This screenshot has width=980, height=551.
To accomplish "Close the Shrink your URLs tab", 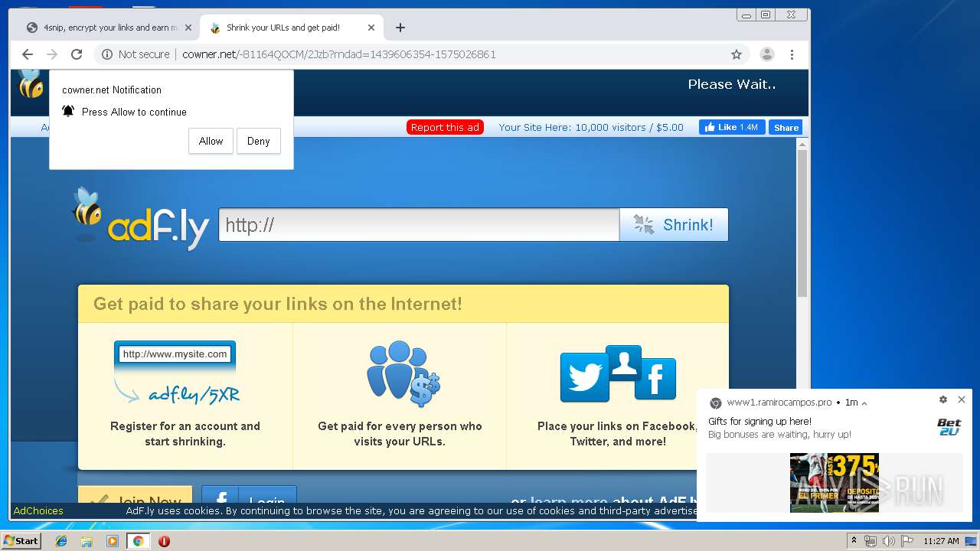I will (371, 28).
